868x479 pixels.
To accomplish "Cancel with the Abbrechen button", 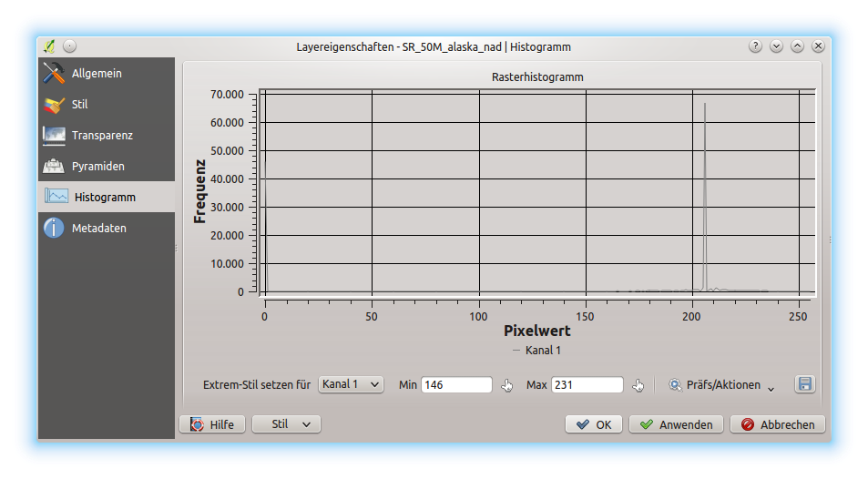I will 778,424.
